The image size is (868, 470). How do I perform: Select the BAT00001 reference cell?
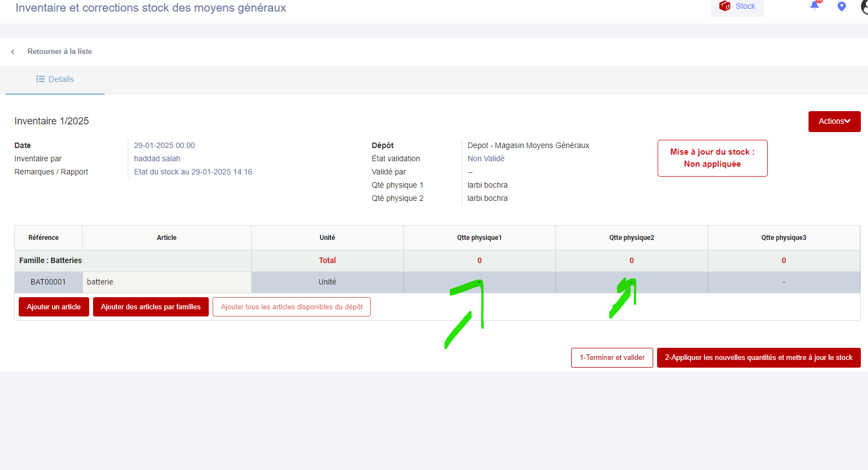[48, 282]
